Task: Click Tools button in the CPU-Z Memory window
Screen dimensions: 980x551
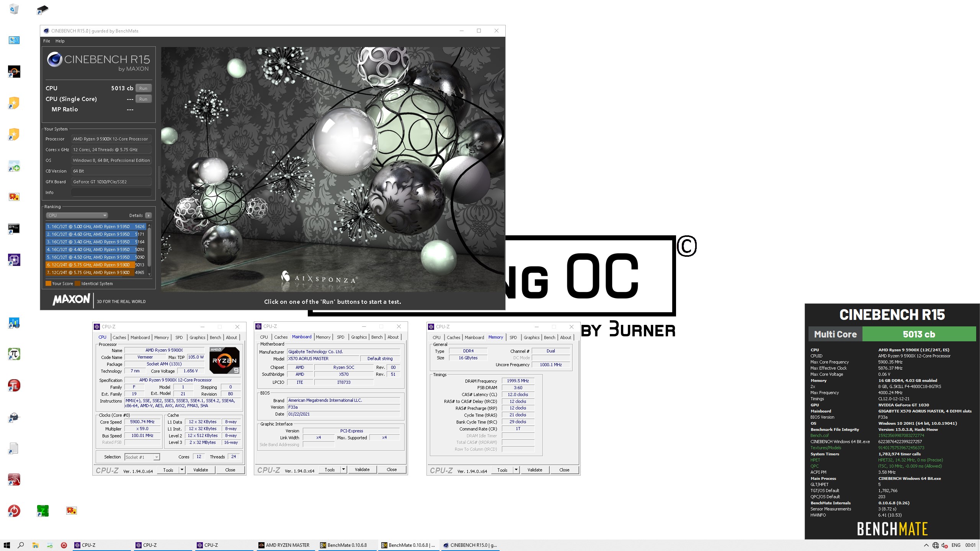Action: tap(502, 470)
